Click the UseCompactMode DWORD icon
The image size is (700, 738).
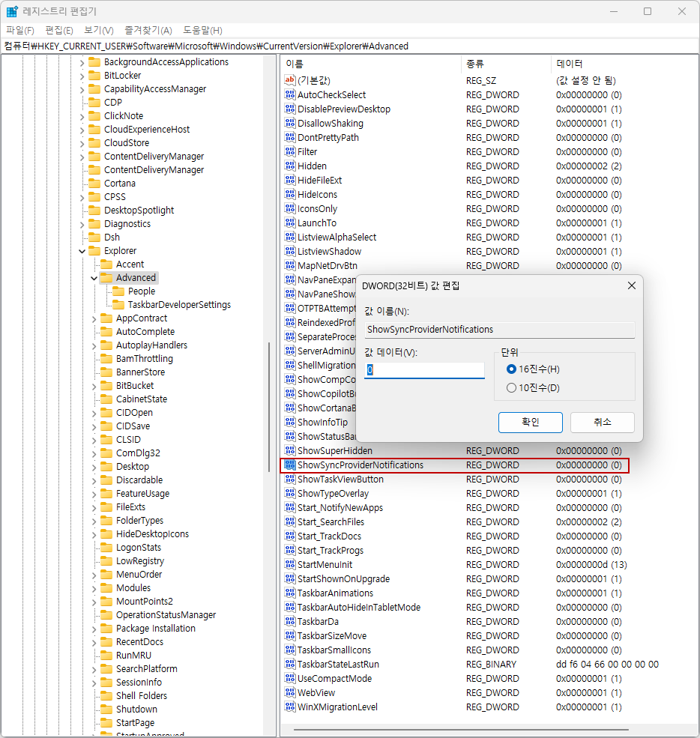[290, 678]
